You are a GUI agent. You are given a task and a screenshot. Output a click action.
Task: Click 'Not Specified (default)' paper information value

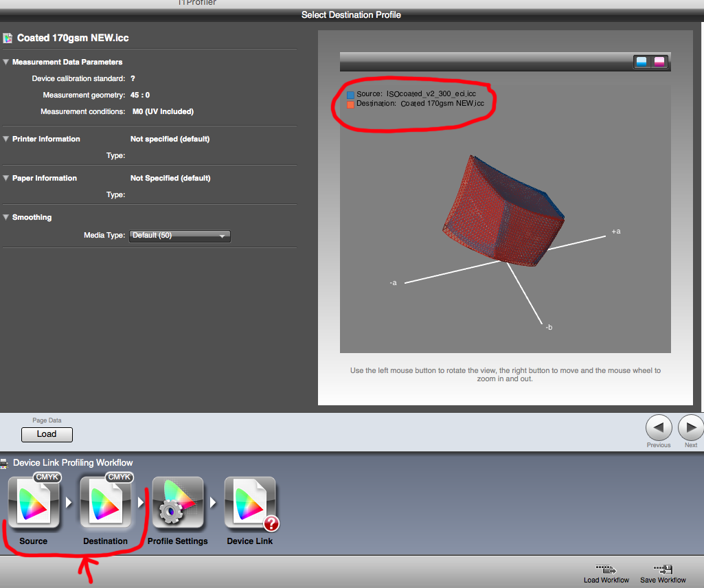(170, 178)
